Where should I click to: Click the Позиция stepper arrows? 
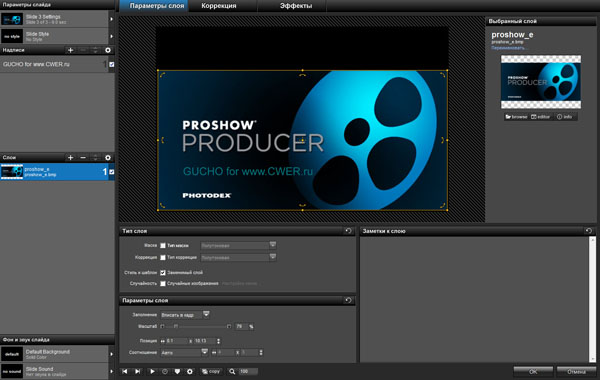tap(218, 341)
